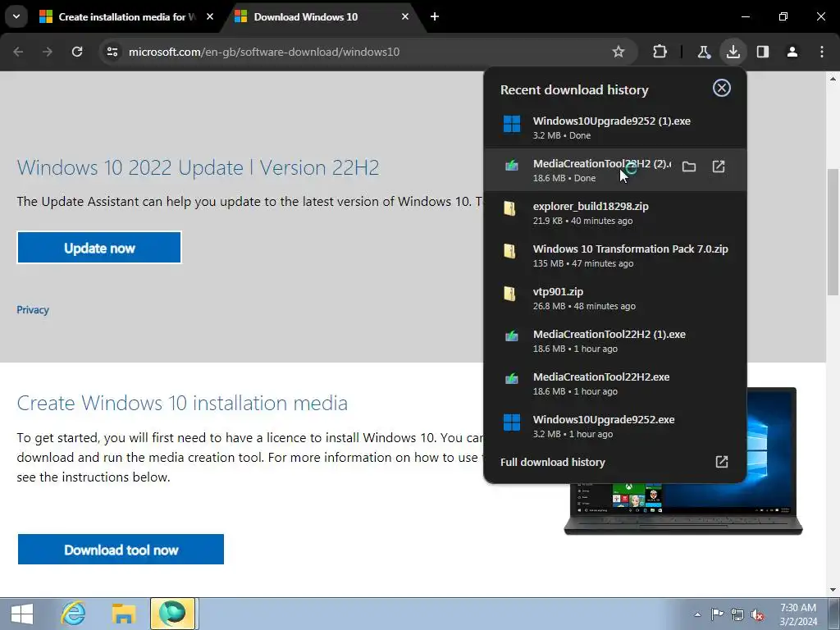This screenshot has width=840, height=630.
Task: Open vtp901.zip download entry
Action: coord(615,299)
